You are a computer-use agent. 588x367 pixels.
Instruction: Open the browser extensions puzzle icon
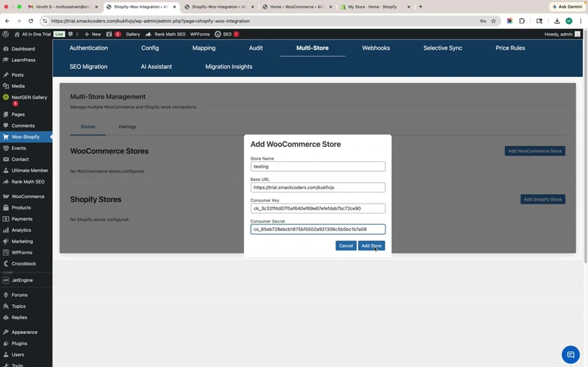522,21
